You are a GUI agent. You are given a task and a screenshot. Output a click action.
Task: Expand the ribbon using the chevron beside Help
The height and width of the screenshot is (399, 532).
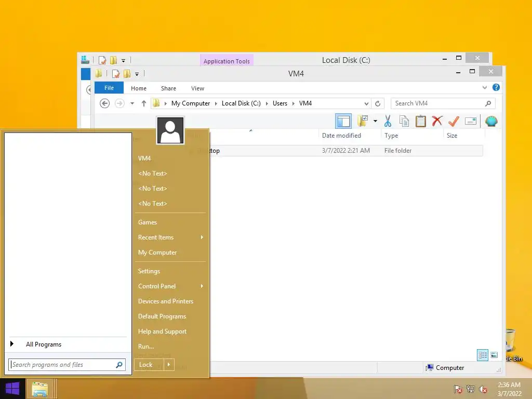pyautogui.click(x=485, y=87)
